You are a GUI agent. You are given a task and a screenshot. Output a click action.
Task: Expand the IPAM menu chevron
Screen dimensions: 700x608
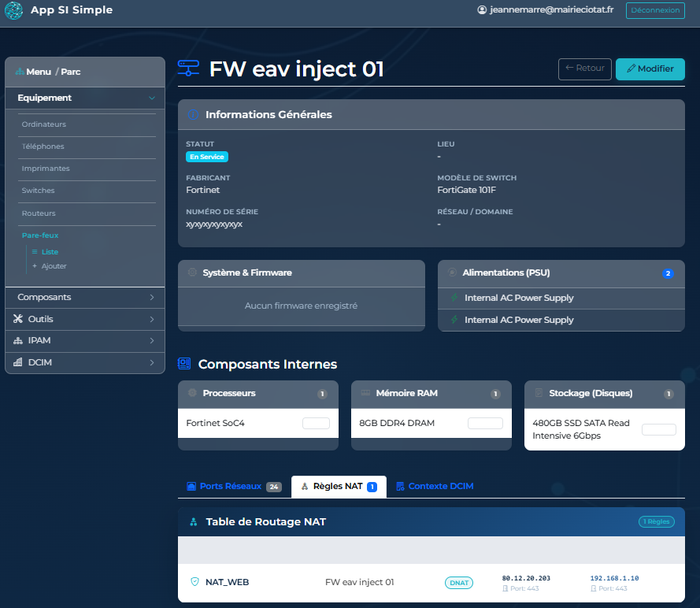(152, 340)
